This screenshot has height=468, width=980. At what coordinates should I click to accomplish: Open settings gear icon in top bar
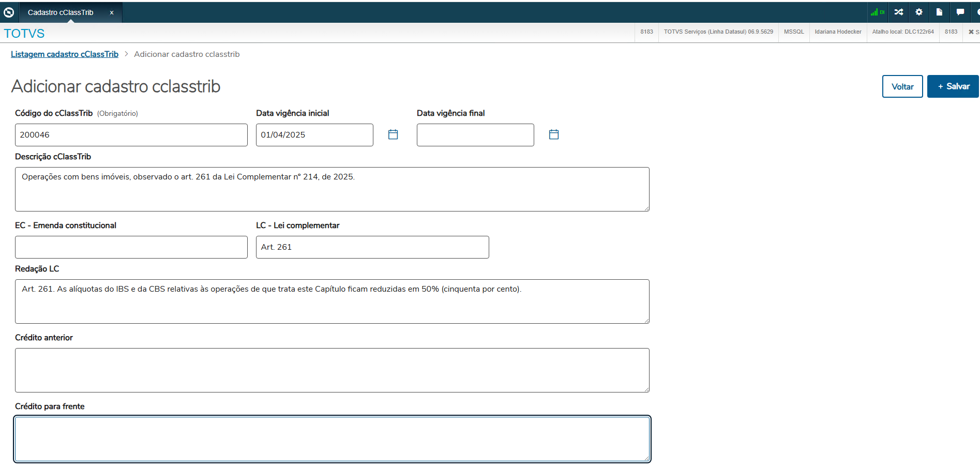(x=919, y=12)
